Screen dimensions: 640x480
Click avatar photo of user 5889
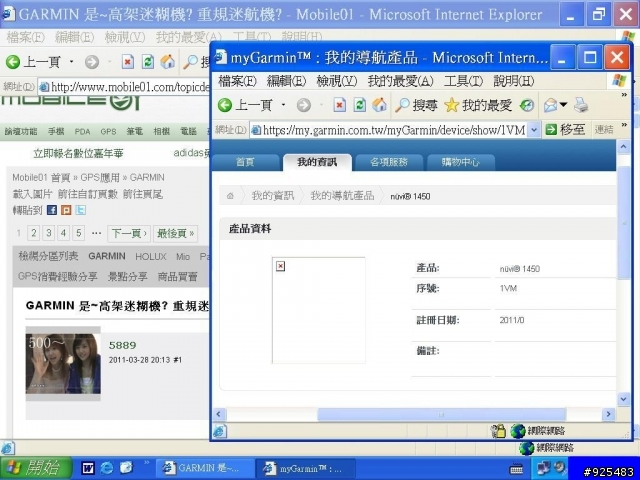tap(63, 364)
